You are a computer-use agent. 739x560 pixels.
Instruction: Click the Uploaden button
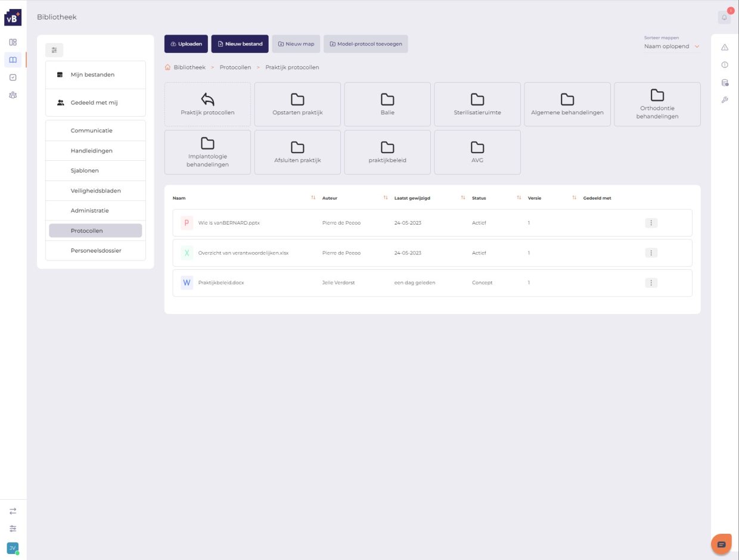(x=186, y=44)
